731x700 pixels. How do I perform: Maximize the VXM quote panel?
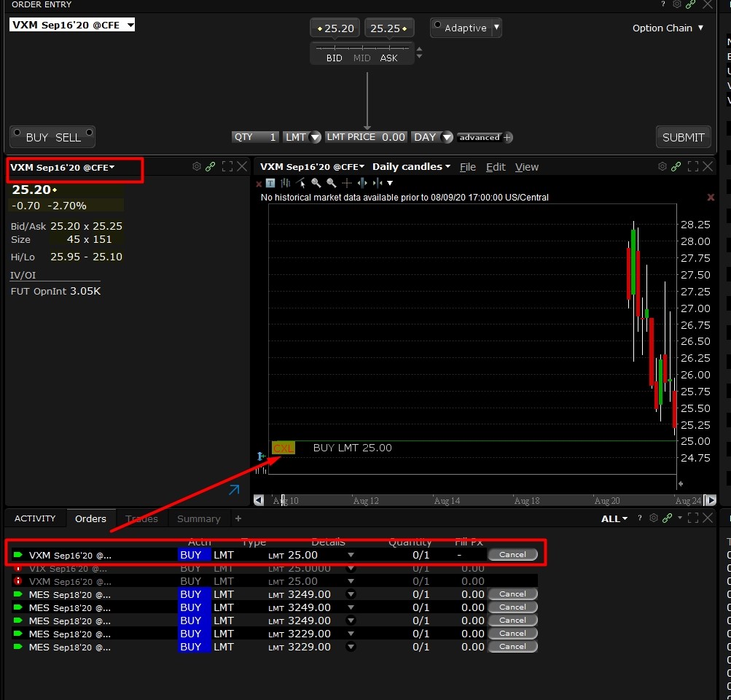[x=227, y=166]
